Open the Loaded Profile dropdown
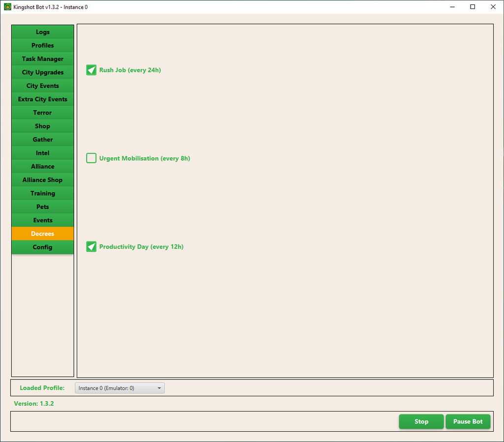The width and height of the screenshot is (504, 442). pyautogui.click(x=120, y=388)
